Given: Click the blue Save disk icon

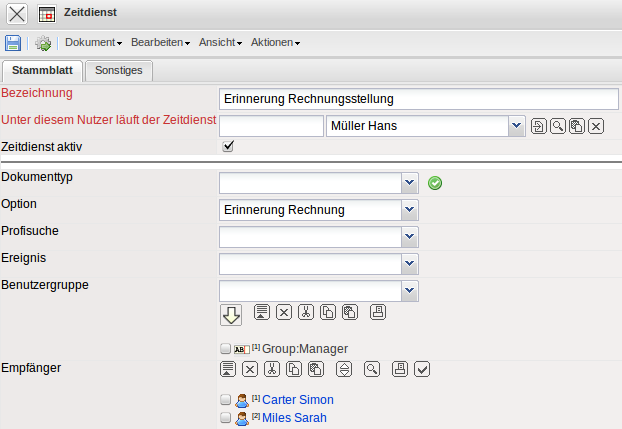Looking at the screenshot, I should (x=13, y=43).
